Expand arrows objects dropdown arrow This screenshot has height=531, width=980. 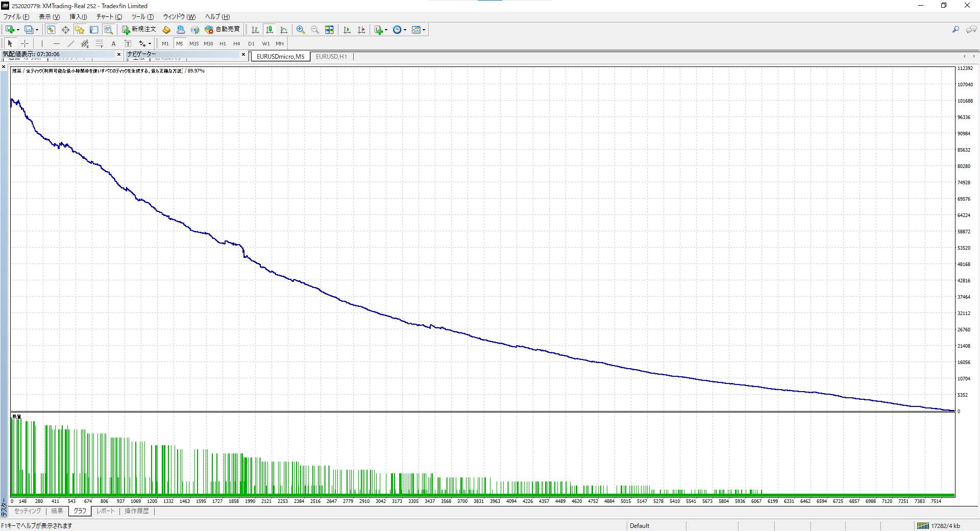pos(150,43)
